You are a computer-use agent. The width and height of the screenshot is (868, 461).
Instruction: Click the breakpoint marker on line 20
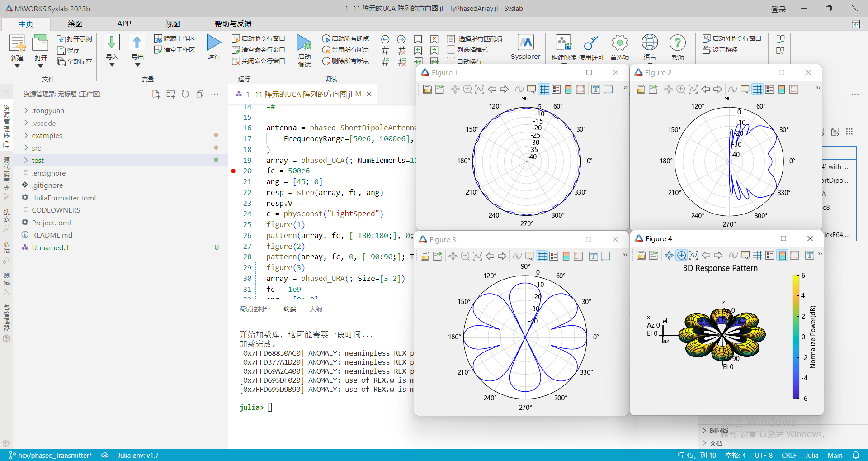tap(233, 171)
